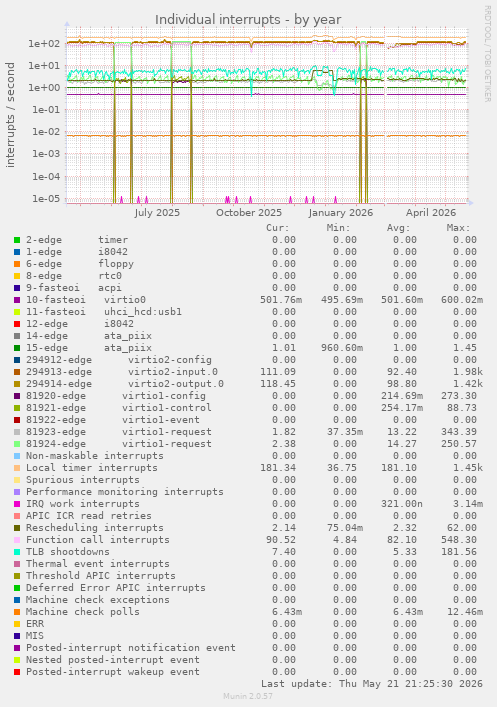Click the orange Machine check polls swatch

click(x=17, y=612)
